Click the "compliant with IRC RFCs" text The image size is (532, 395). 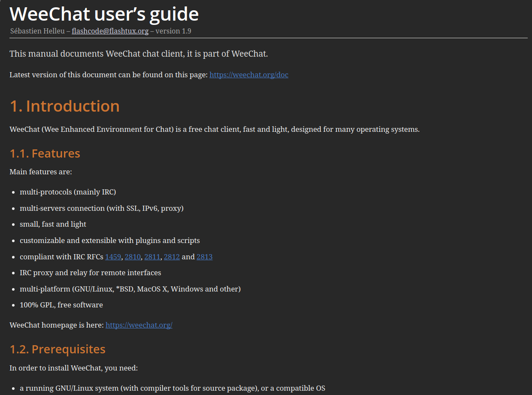tap(62, 257)
